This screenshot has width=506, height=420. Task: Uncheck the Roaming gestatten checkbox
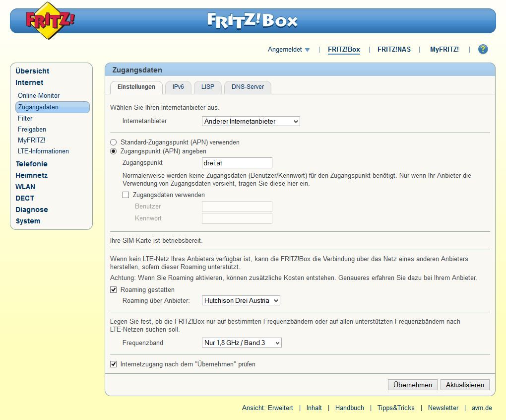click(x=114, y=290)
